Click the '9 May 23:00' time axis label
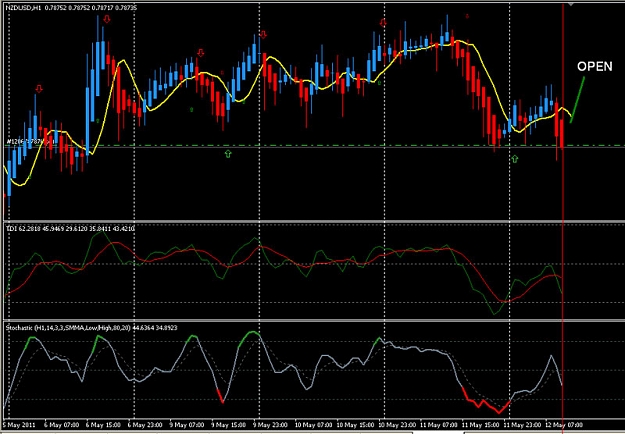The height and width of the screenshot is (434, 625). point(269,424)
